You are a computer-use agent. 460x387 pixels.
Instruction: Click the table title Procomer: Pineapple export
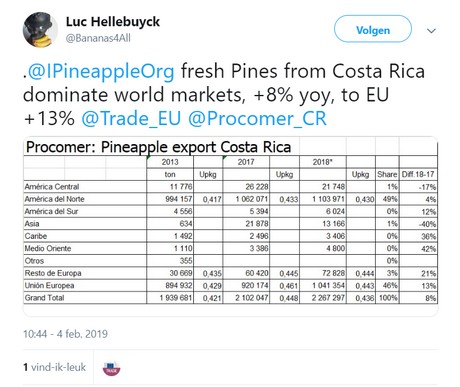coord(158,147)
